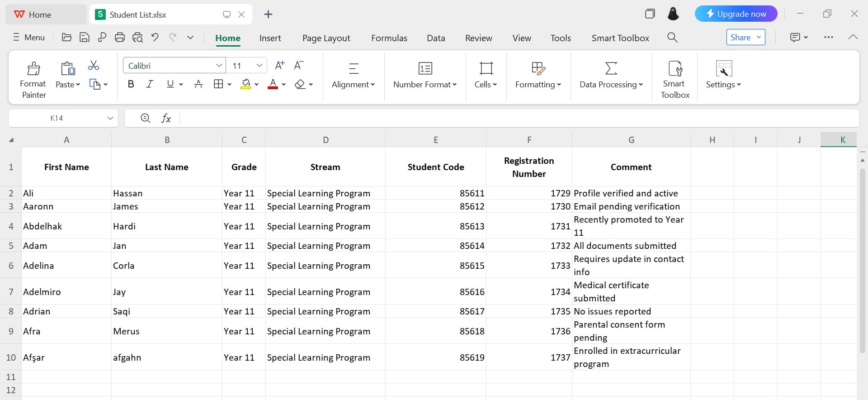Click the Name Box showing K14
Viewport: 868px width, 400px height.
coord(57,118)
